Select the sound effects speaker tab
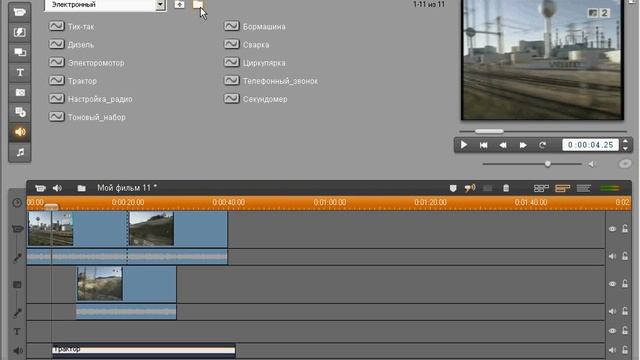The height and width of the screenshot is (360, 640). (20, 132)
